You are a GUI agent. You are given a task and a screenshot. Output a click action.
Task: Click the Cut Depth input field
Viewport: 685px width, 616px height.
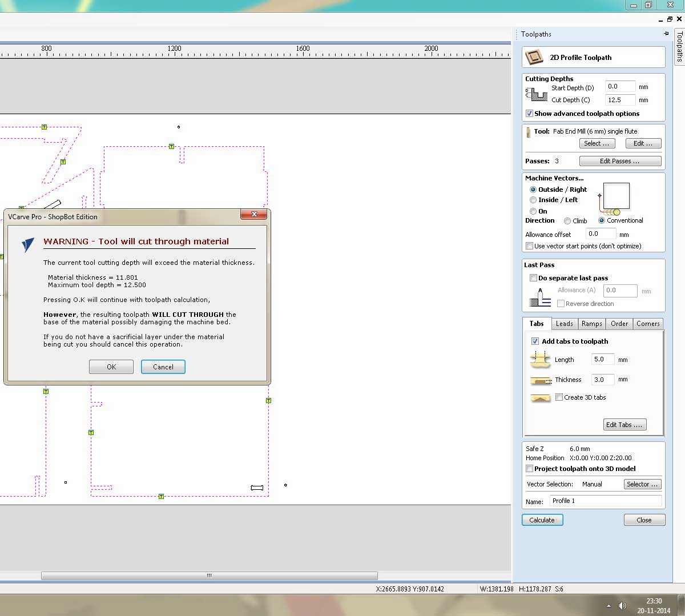point(620,100)
